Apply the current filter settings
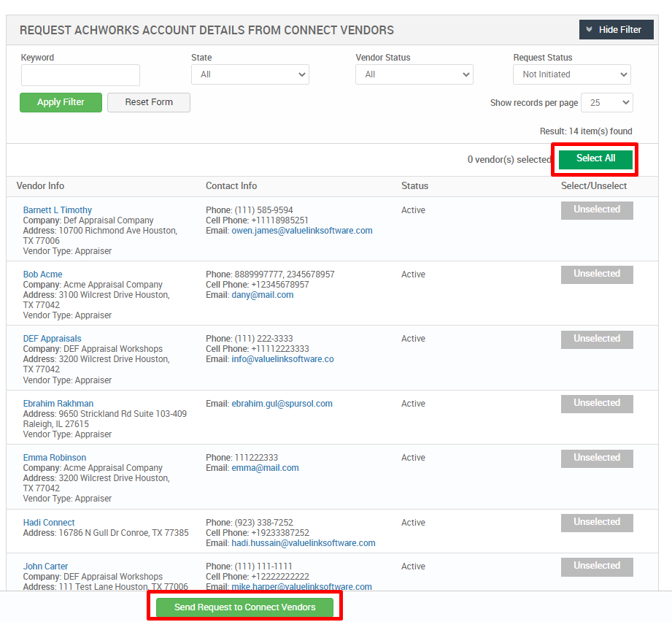The width and height of the screenshot is (672, 622). click(61, 102)
